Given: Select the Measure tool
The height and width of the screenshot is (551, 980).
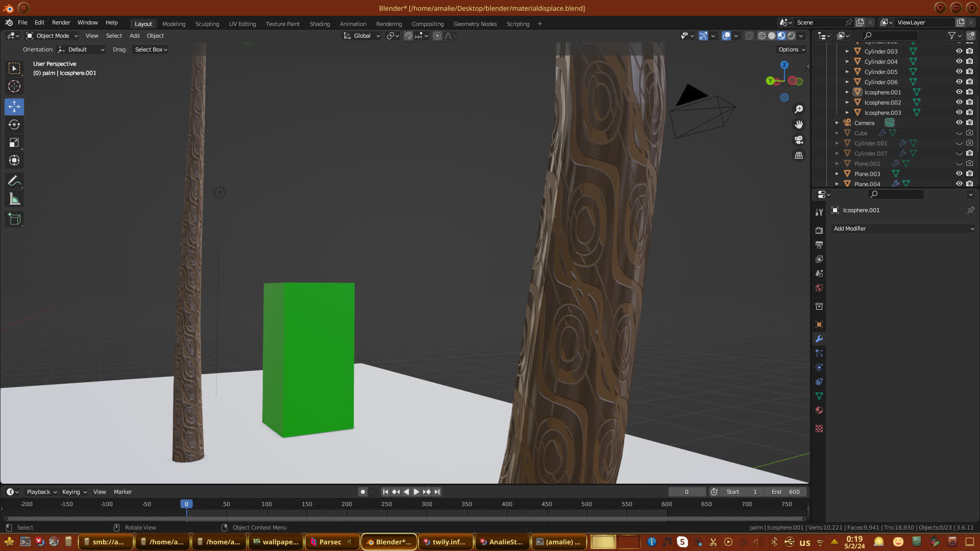Looking at the screenshot, I should click(x=14, y=199).
